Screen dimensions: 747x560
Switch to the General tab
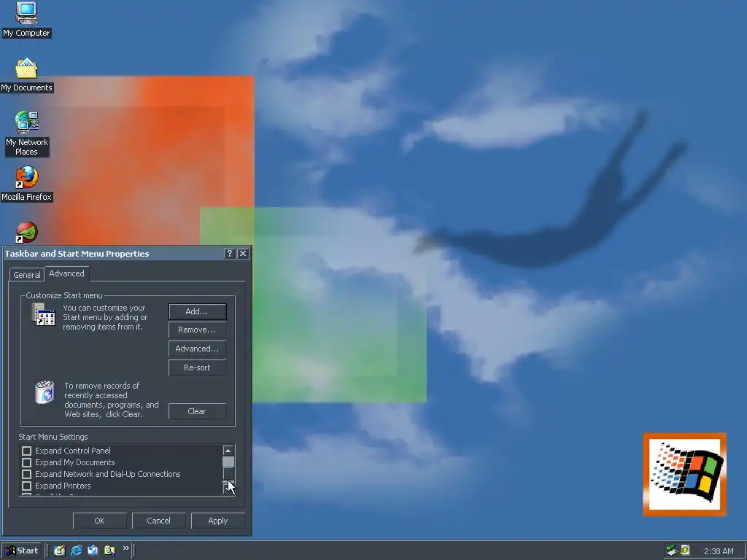click(x=27, y=275)
